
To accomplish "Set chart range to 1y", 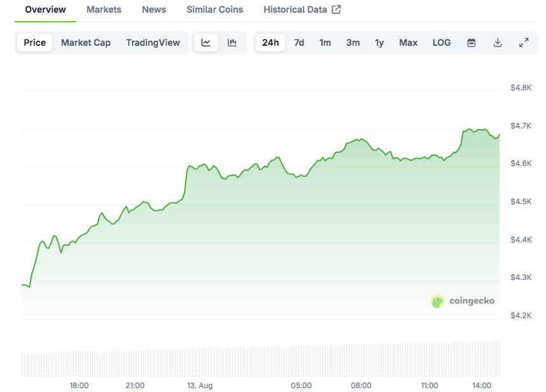I will pos(379,43).
